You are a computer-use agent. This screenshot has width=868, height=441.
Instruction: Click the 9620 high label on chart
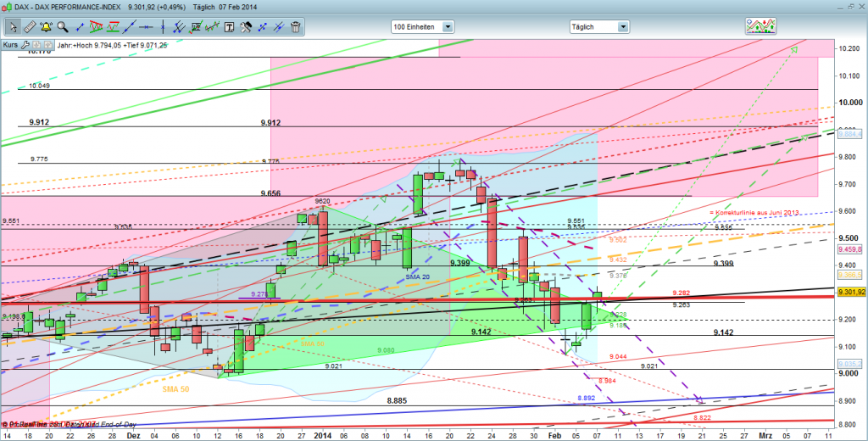tap(323, 200)
